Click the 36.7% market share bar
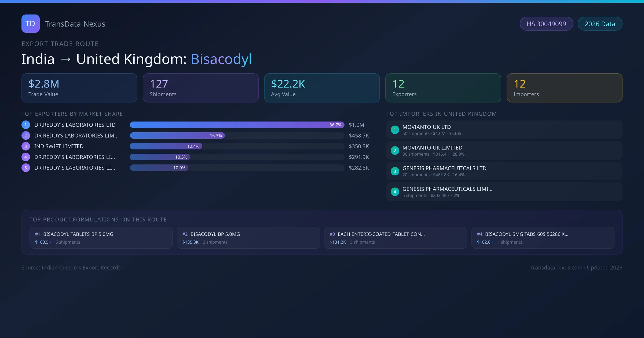The height and width of the screenshot is (338, 644). 237,125
